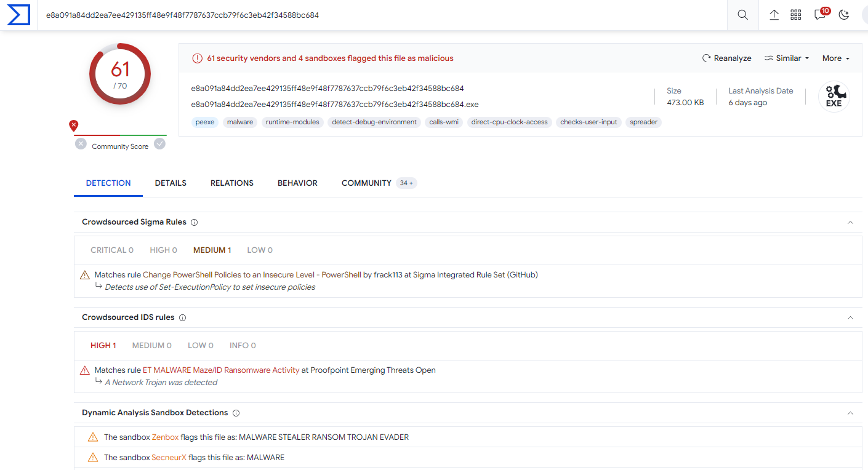Collapse Dynamic Analysis Sandbox Detections section

coord(850,413)
